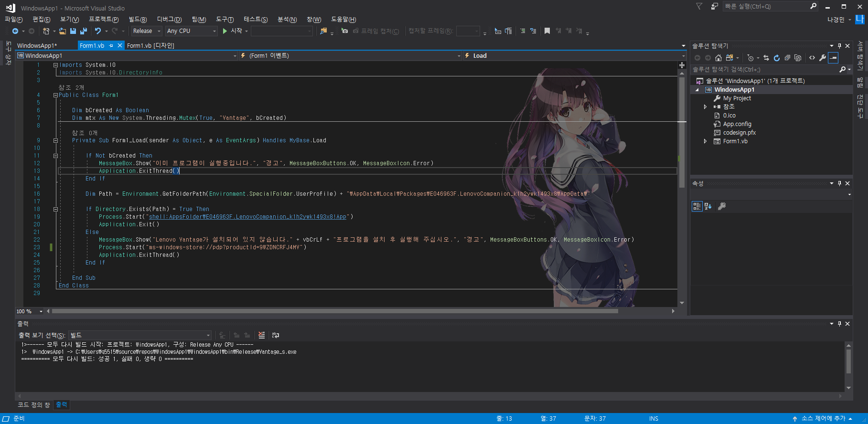Pin the 속성 properties panel
This screenshot has width=868, height=424.
(839, 183)
